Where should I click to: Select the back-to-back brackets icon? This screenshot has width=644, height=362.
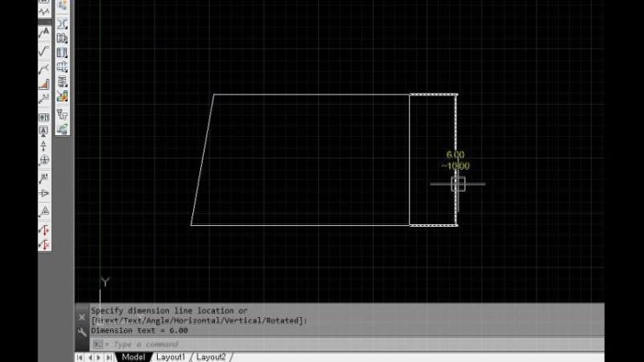[62, 23]
